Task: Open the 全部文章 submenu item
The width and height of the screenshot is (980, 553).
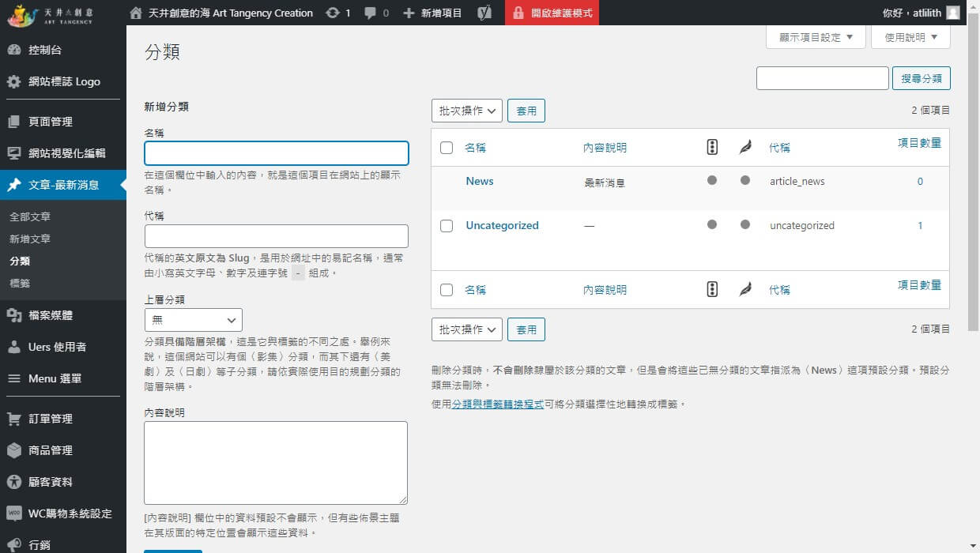Action: pyautogui.click(x=30, y=216)
